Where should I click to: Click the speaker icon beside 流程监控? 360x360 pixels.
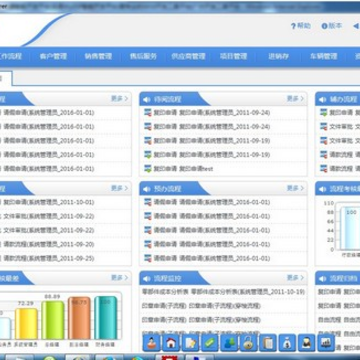click(x=147, y=278)
